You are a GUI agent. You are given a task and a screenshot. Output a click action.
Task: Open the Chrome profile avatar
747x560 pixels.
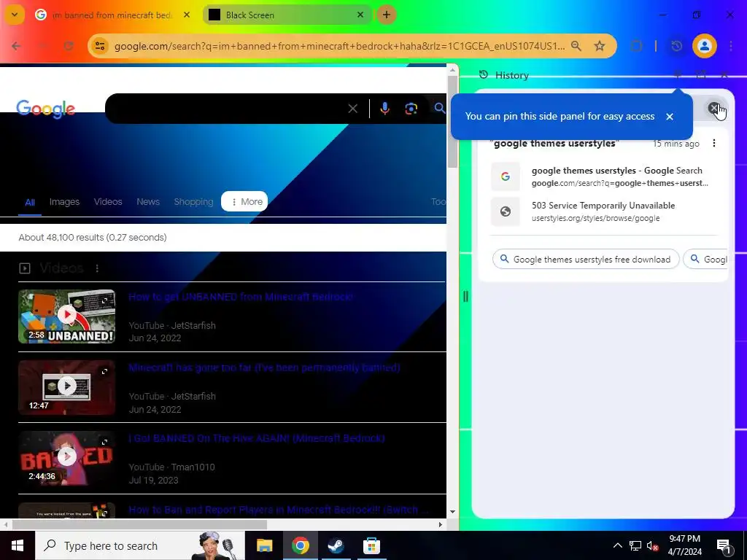(704, 46)
